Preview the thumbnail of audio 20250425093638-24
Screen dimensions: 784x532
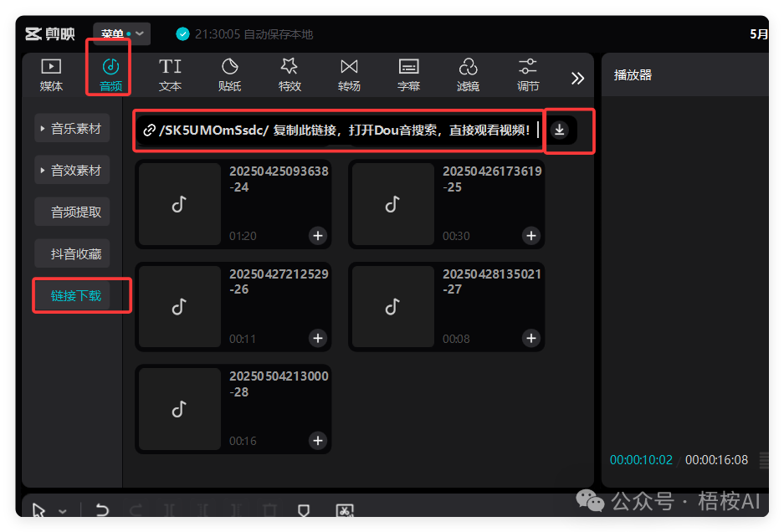coord(180,204)
